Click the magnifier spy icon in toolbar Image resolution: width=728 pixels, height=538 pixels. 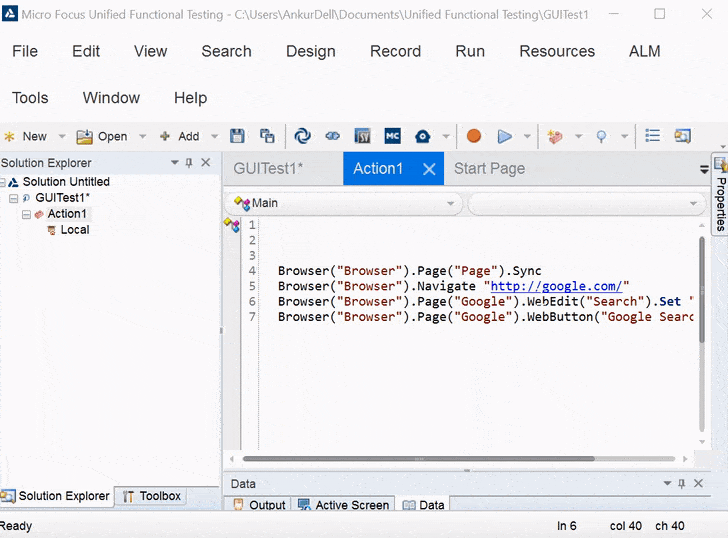(x=601, y=136)
